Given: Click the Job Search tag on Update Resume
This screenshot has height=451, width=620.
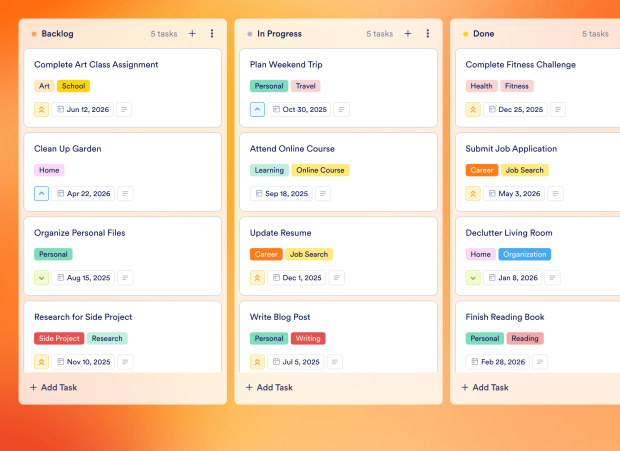Looking at the screenshot, I should (x=309, y=254).
